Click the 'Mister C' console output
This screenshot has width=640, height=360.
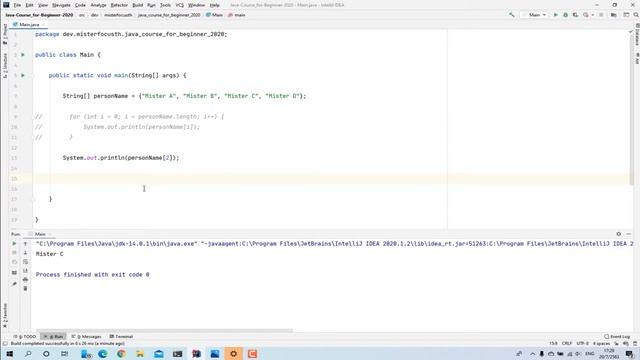[49, 254]
